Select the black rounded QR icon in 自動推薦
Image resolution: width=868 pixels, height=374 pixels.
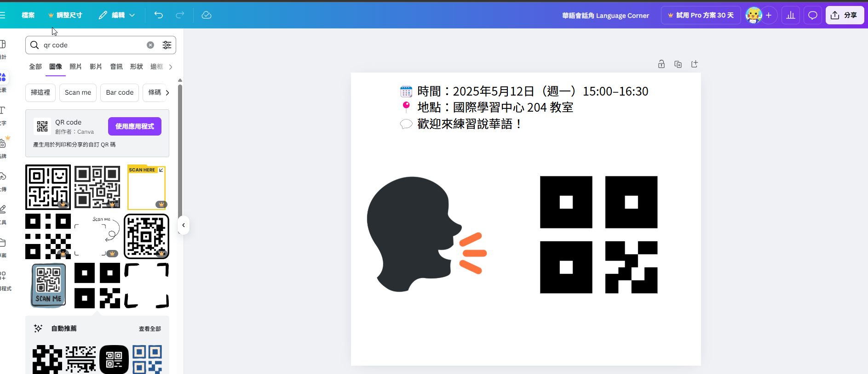click(x=114, y=359)
